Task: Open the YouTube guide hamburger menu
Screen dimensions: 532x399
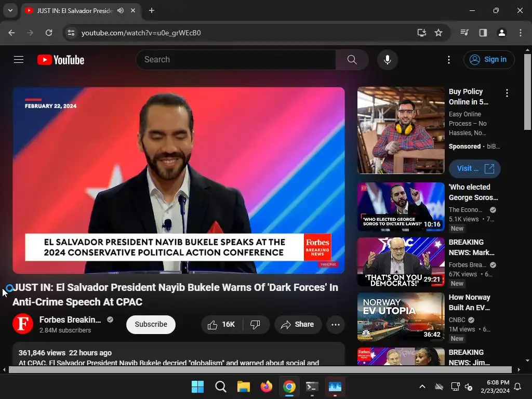Action: 19,60
